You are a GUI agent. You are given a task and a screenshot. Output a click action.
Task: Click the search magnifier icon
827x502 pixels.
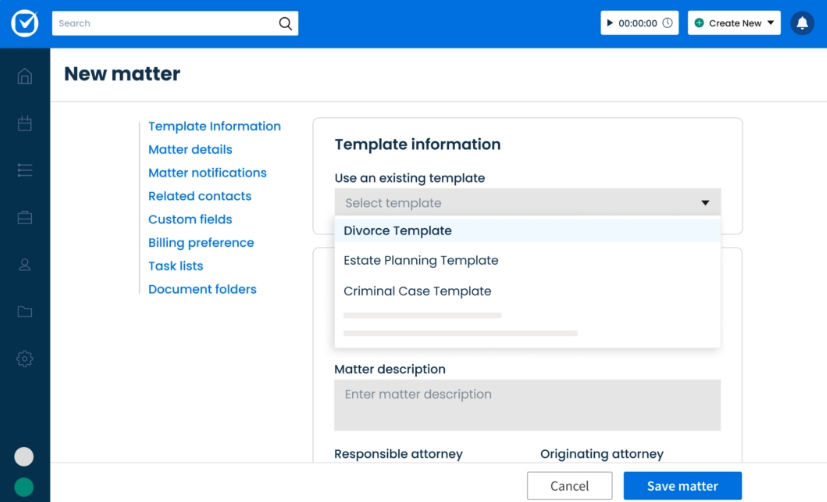point(285,23)
